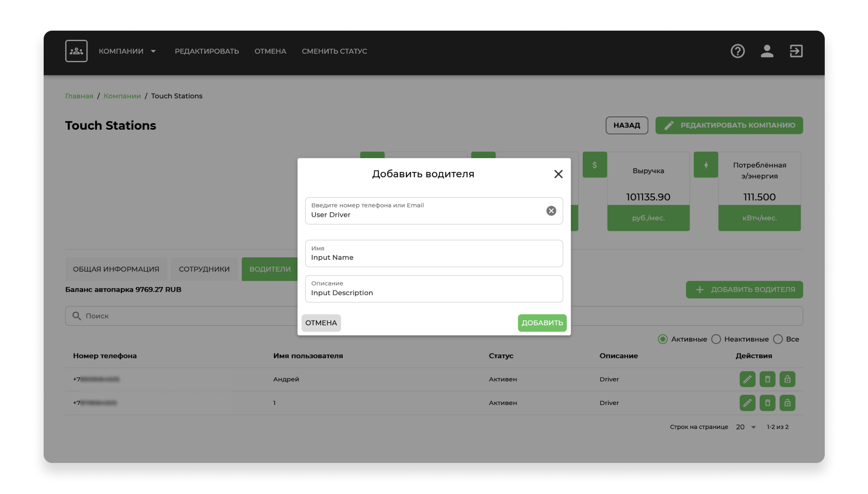This screenshot has width=868, height=494.
Task: Click the revenue value 101135.90
Action: click(648, 197)
